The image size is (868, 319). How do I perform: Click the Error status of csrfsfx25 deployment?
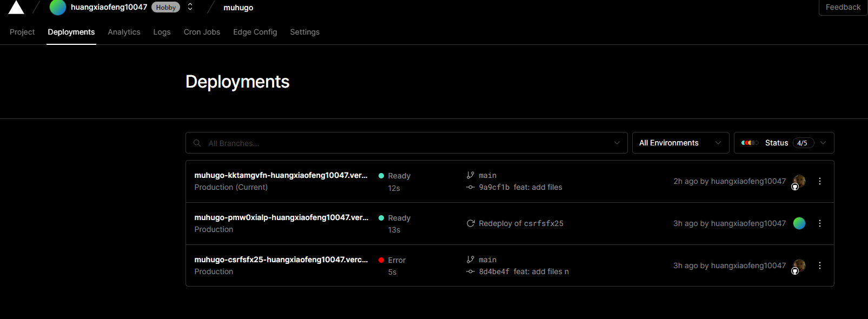(392, 260)
